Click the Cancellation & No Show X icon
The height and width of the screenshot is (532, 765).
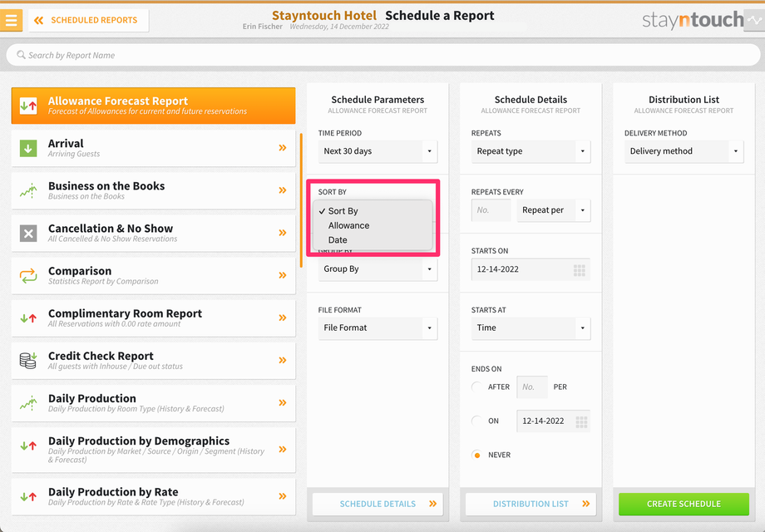tap(28, 233)
